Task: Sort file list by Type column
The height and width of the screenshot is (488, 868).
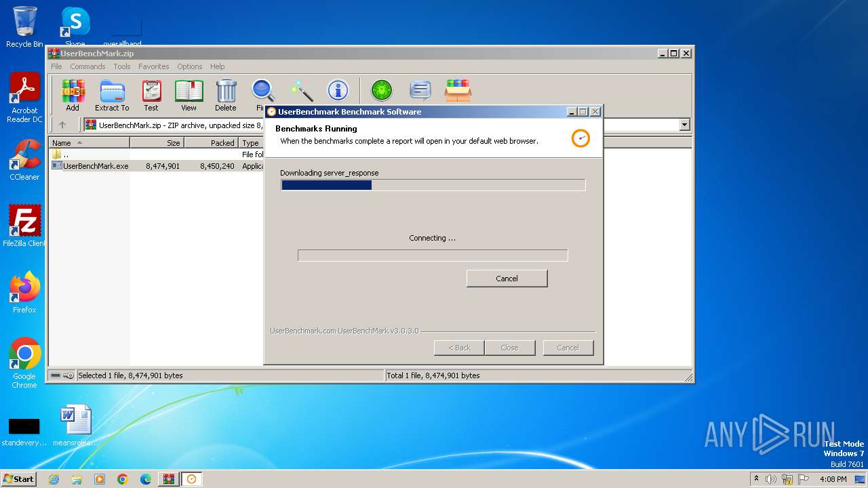Action: (251, 143)
